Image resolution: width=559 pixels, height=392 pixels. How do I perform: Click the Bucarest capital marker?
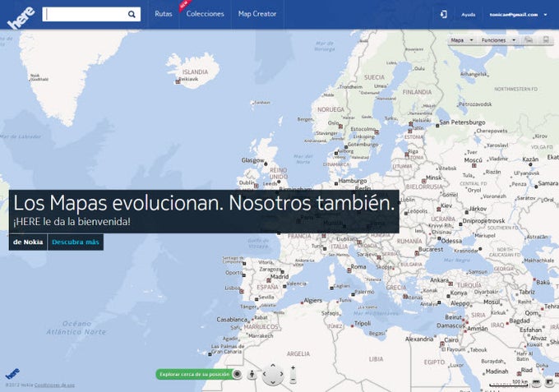point(417,253)
